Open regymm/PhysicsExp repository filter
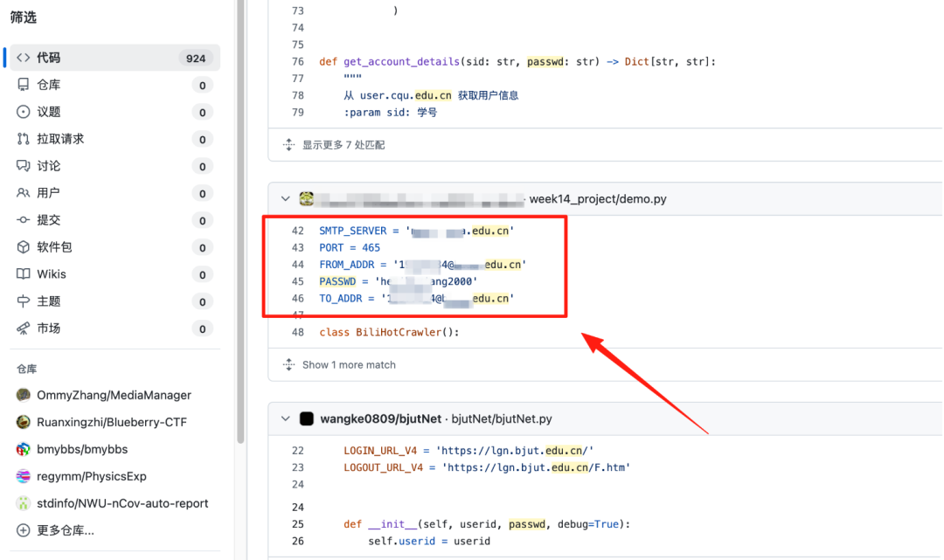The width and height of the screenshot is (944, 560). tap(92, 476)
